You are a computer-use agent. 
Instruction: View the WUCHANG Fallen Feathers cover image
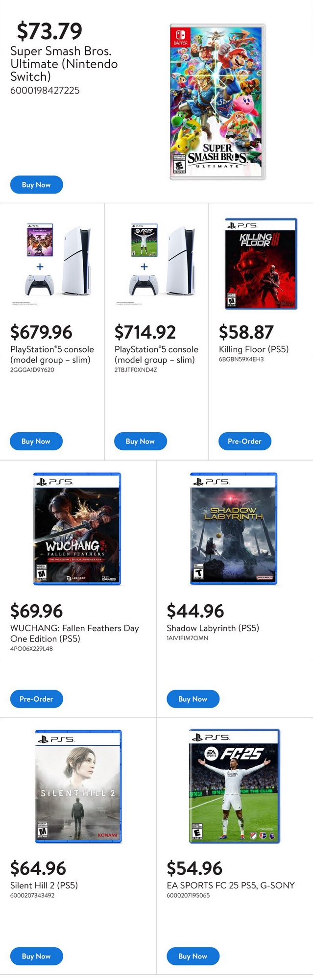[x=77, y=529]
